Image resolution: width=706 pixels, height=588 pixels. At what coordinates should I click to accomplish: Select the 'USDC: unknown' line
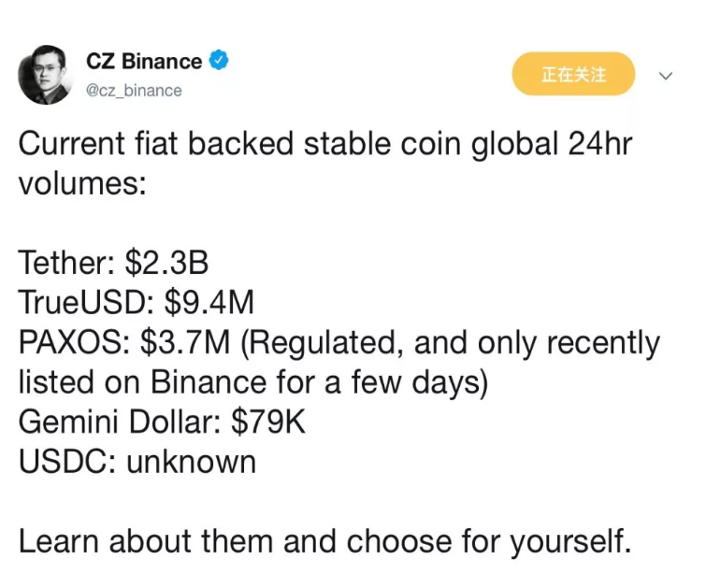click(x=137, y=462)
